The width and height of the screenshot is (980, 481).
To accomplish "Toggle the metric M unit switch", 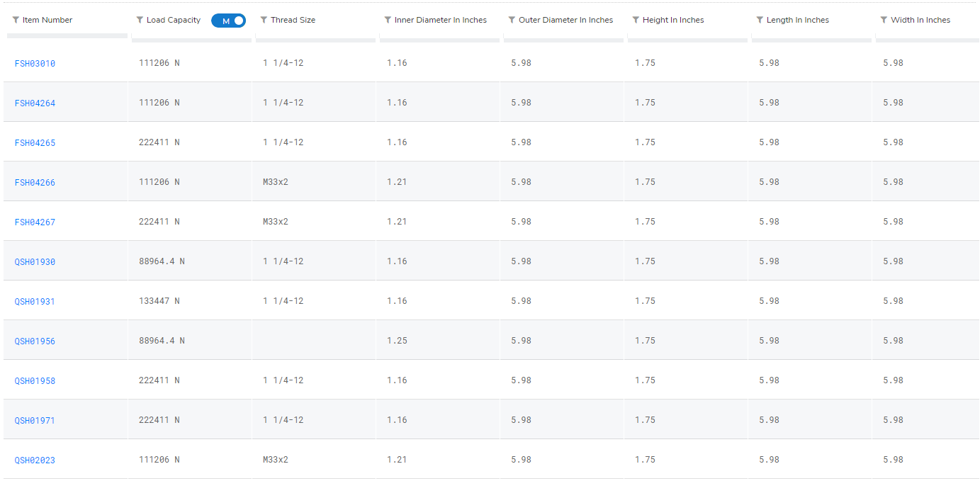I will pyautogui.click(x=228, y=21).
